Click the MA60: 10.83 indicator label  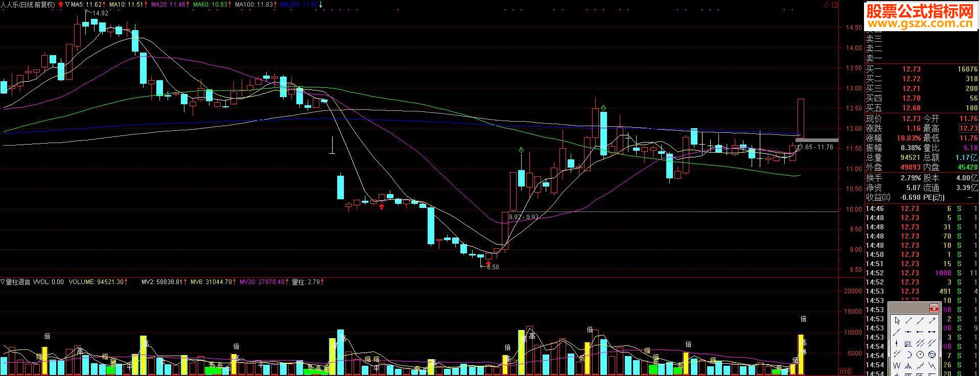click(x=210, y=5)
